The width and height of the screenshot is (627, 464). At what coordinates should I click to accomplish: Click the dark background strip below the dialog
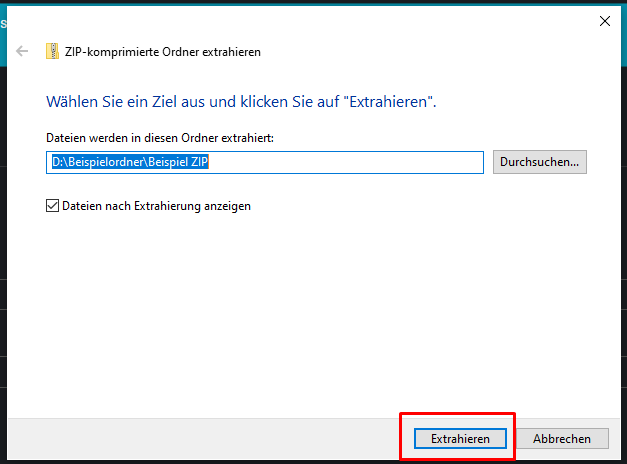300,461
